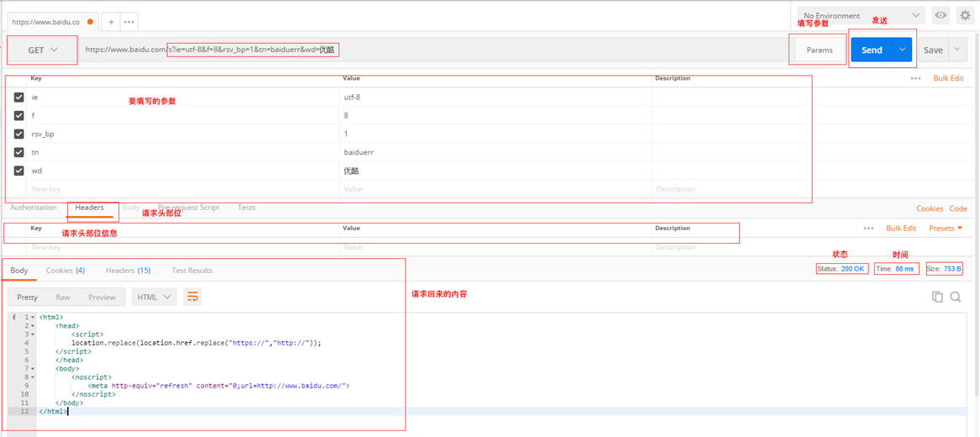
Task: Click the Value field of new param row
Action: pyautogui.click(x=495, y=189)
